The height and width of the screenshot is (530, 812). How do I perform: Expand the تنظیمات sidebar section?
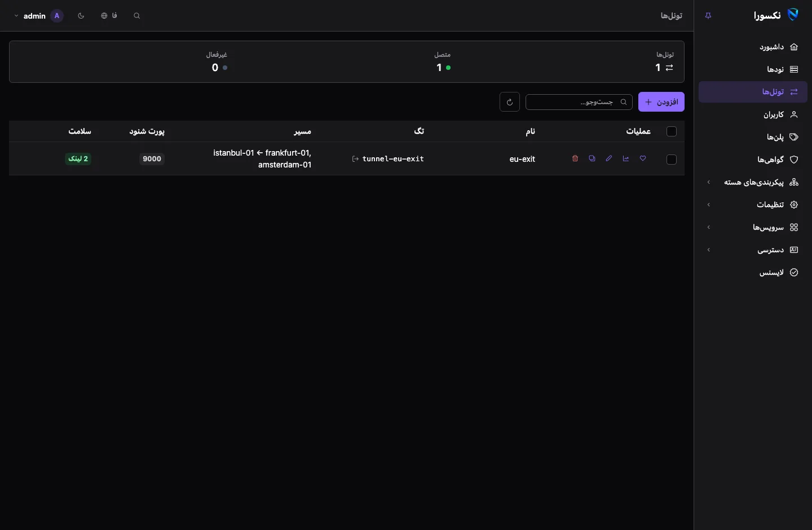pos(753,205)
